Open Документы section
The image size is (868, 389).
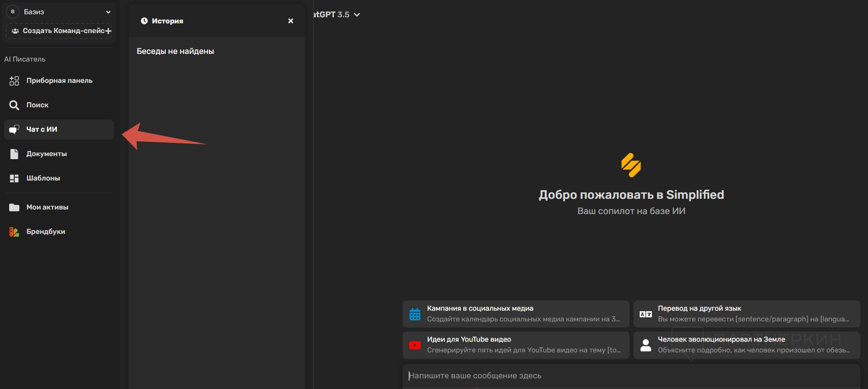point(59,154)
